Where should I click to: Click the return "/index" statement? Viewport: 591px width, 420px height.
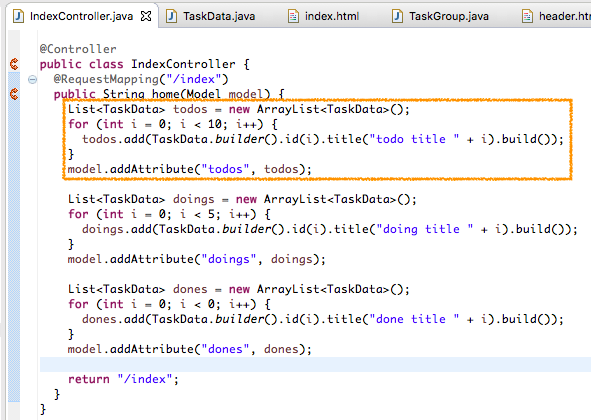point(123,379)
